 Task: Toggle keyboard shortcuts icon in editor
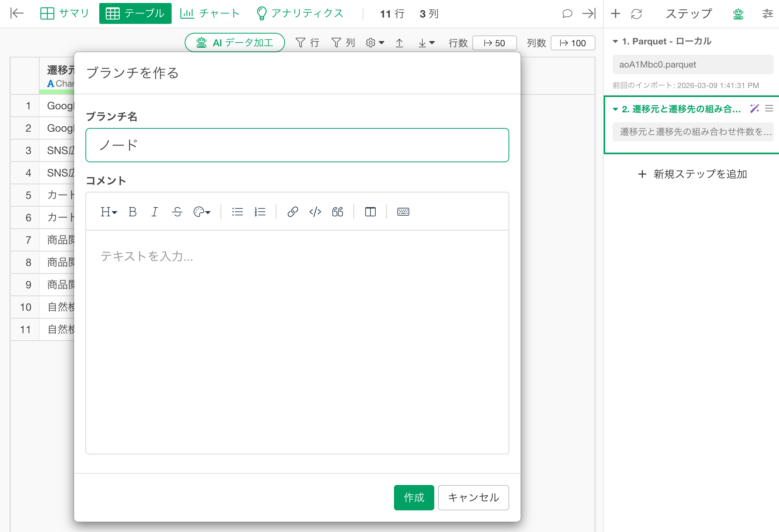pyautogui.click(x=403, y=212)
